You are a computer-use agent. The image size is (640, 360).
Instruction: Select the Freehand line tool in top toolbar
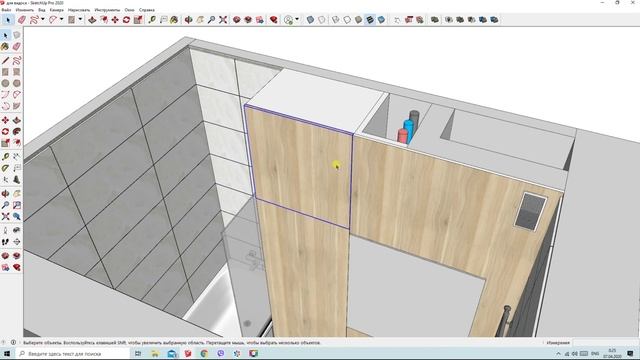[x=34, y=20]
